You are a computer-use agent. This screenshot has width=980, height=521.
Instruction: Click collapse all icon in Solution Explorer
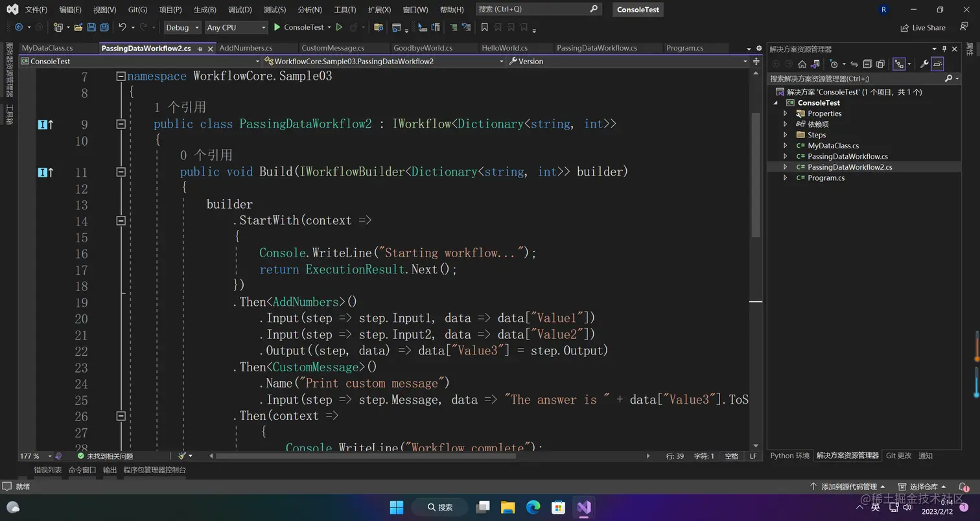click(x=867, y=64)
